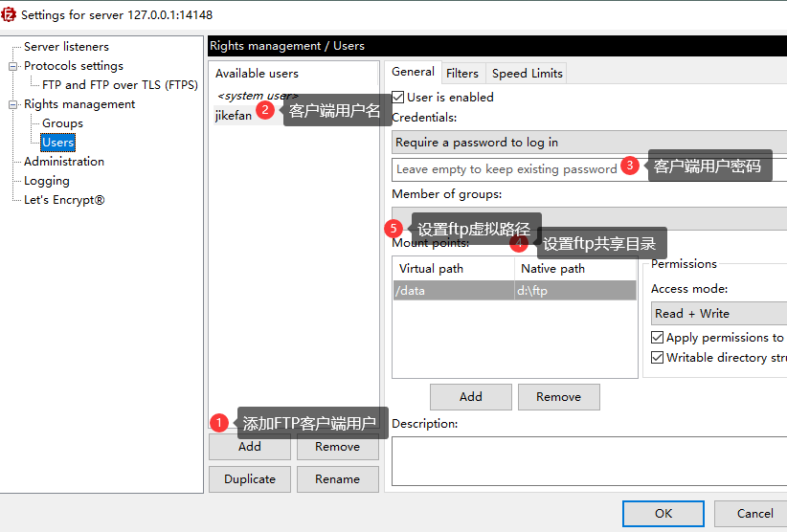Select Groups in the settings tree

(x=63, y=123)
